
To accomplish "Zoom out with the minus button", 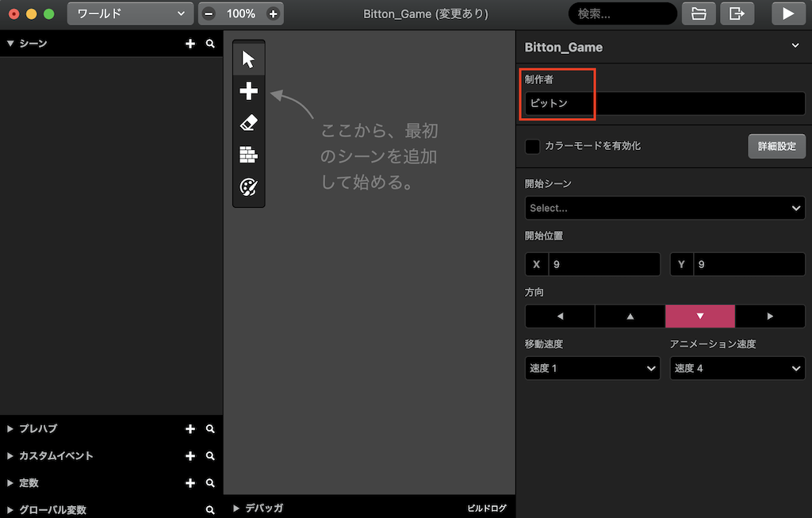I will [x=209, y=14].
